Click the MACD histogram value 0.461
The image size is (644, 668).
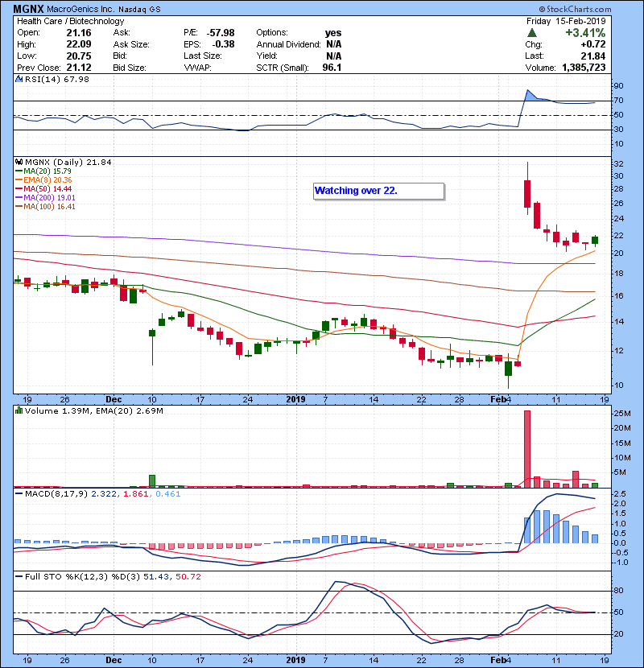click(168, 494)
